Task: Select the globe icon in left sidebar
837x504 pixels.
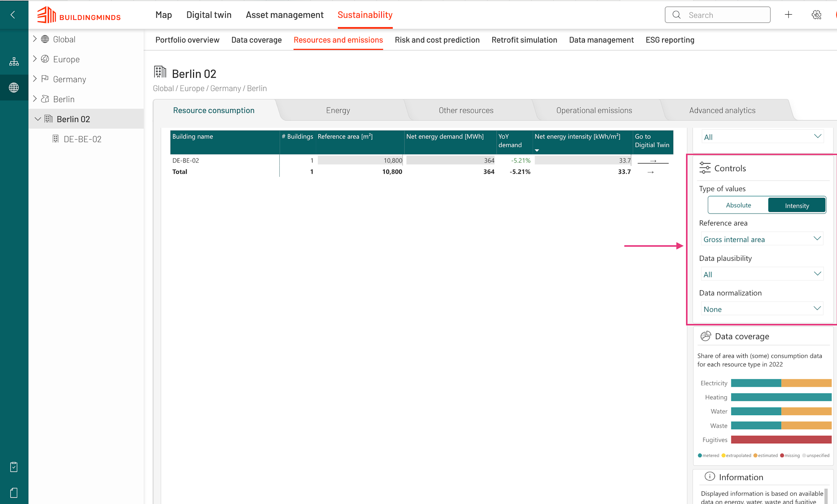Action: coord(14,87)
